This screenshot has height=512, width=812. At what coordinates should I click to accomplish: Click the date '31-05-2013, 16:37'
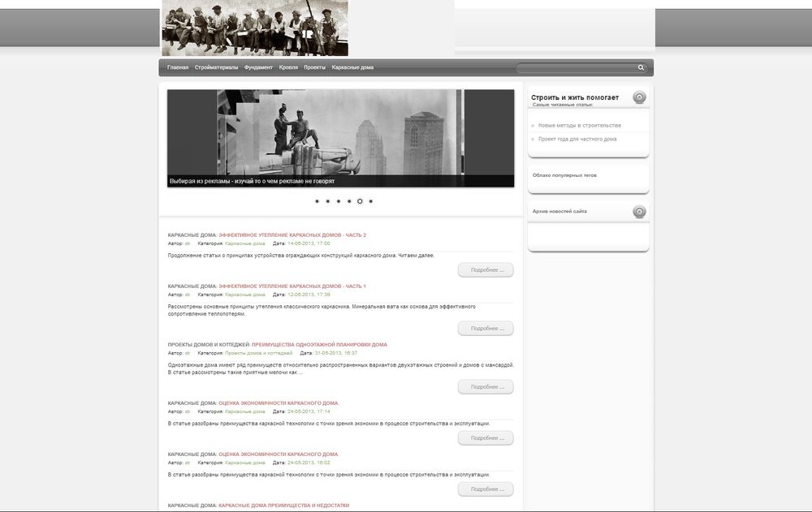(x=336, y=353)
